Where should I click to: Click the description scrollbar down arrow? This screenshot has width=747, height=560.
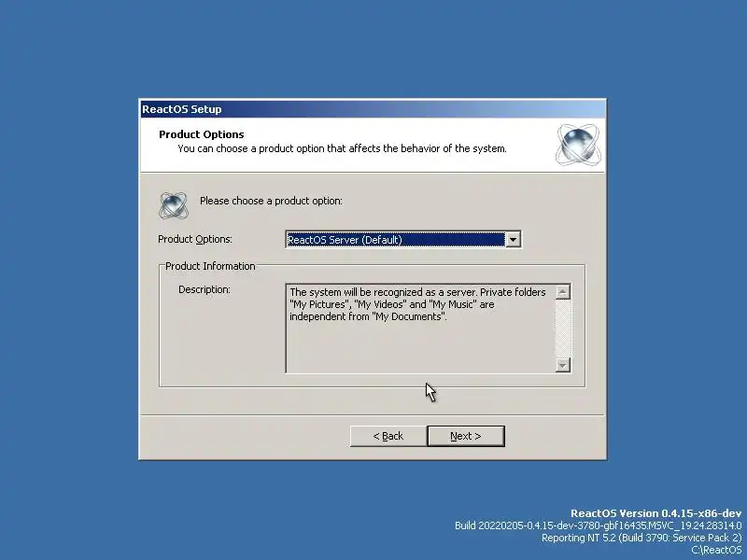coord(563,365)
